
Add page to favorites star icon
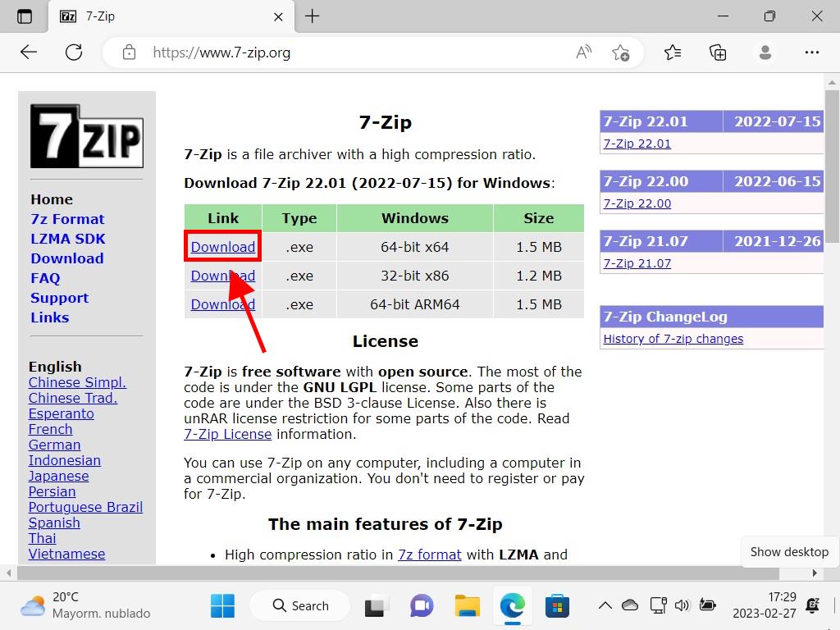621,52
